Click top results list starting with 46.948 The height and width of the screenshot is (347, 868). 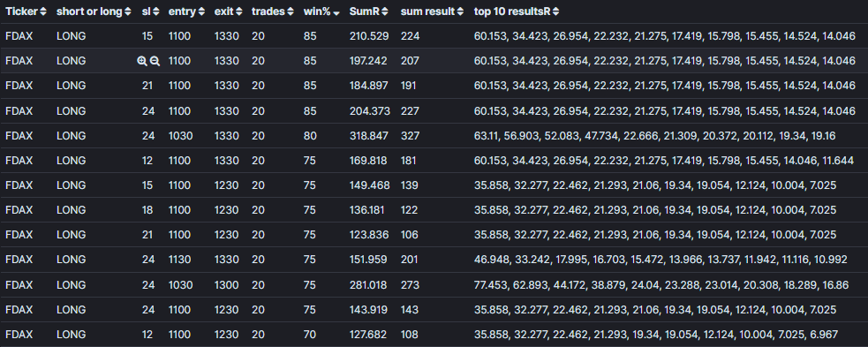point(660,260)
